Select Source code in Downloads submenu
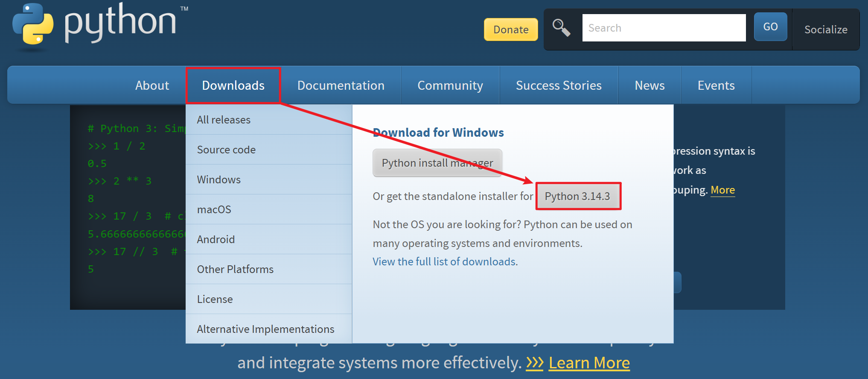 point(269,150)
